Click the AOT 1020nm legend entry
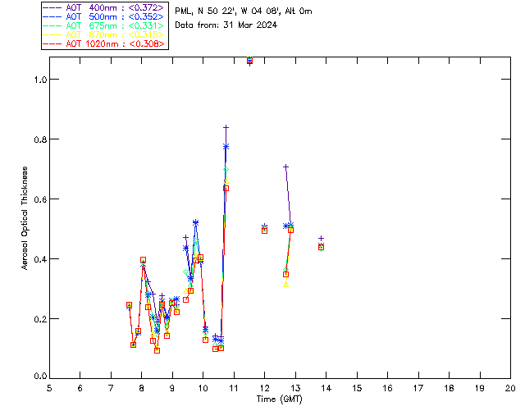 coord(103,43)
